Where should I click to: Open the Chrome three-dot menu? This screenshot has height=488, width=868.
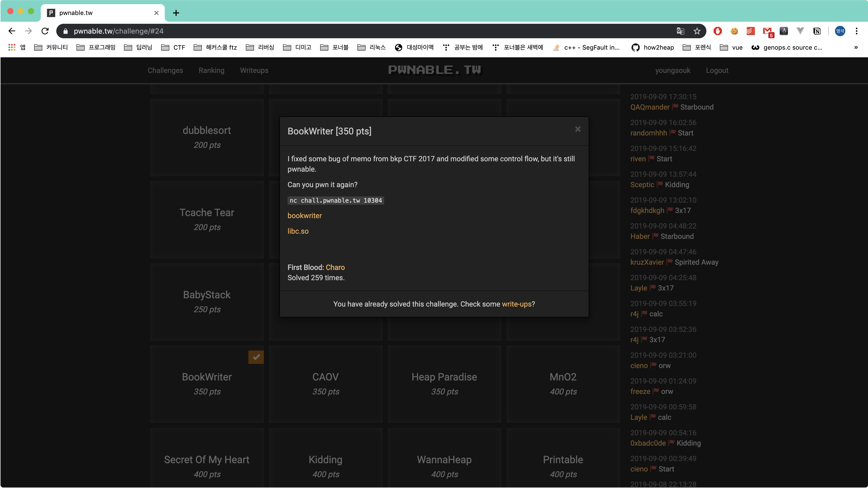click(x=856, y=31)
